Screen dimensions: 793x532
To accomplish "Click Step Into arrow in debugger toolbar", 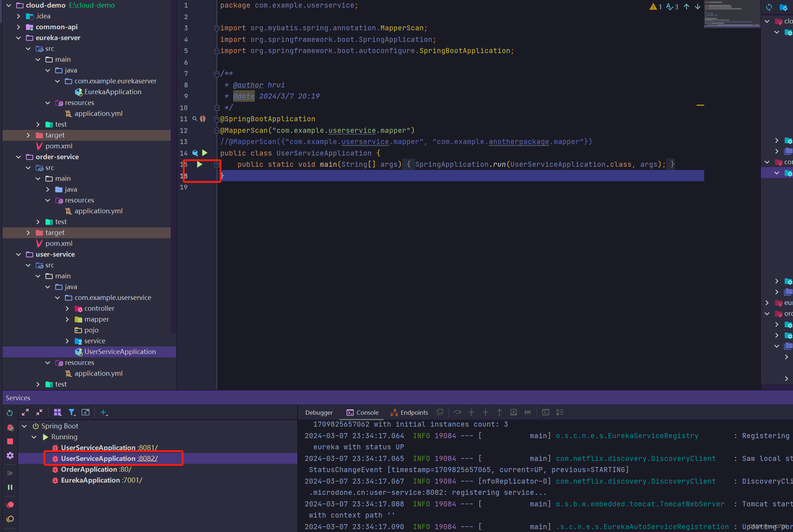I will click(x=471, y=412).
